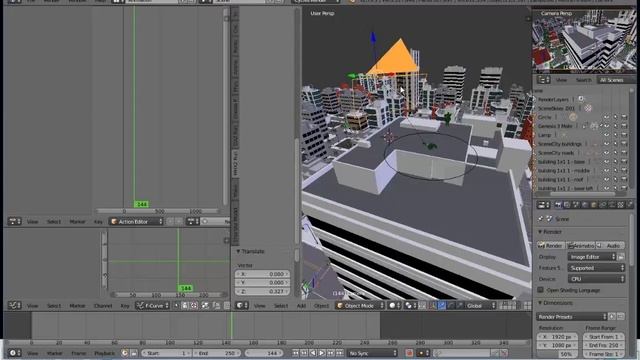Screen dimensions: 640x360
Task: Click the timeline End frame field
Action: [217, 353]
